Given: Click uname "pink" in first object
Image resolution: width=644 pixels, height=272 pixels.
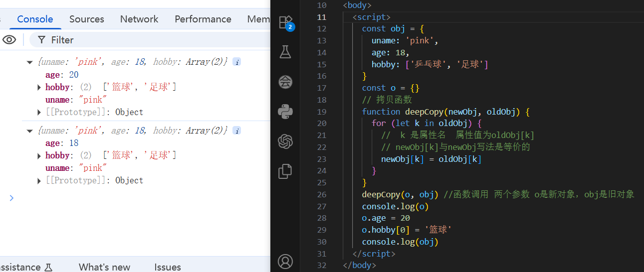Looking at the screenshot, I should 76,100.
